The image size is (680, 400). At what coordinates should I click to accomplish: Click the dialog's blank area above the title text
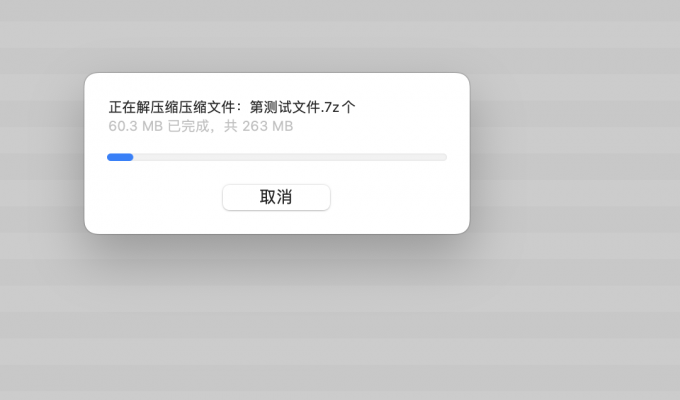click(277, 86)
